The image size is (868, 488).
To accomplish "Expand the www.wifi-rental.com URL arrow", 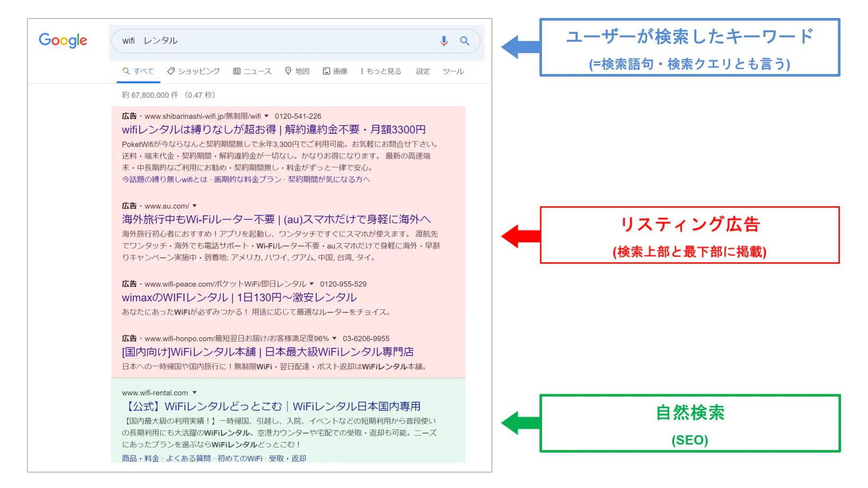I will click(194, 392).
